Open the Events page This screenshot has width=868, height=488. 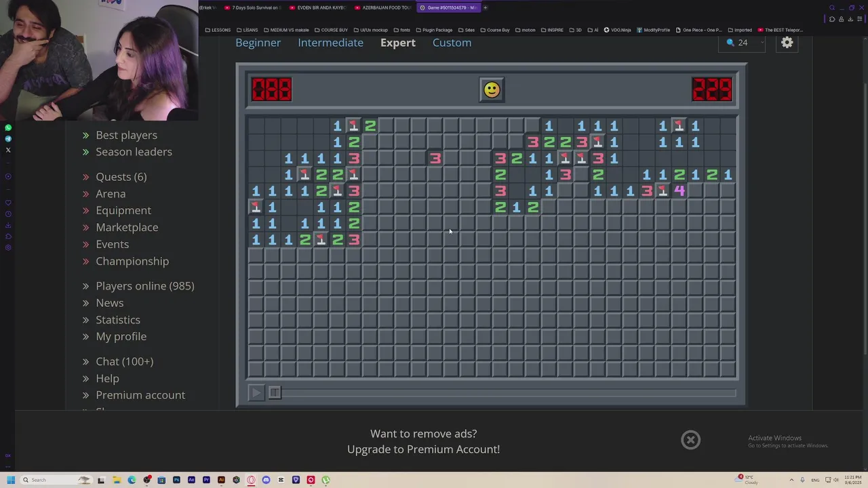pos(112,244)
